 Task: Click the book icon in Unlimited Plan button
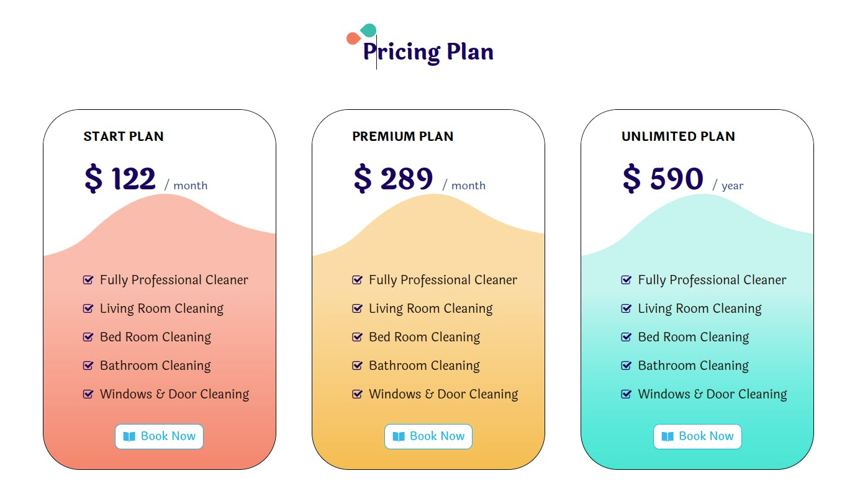pos(668,436)
